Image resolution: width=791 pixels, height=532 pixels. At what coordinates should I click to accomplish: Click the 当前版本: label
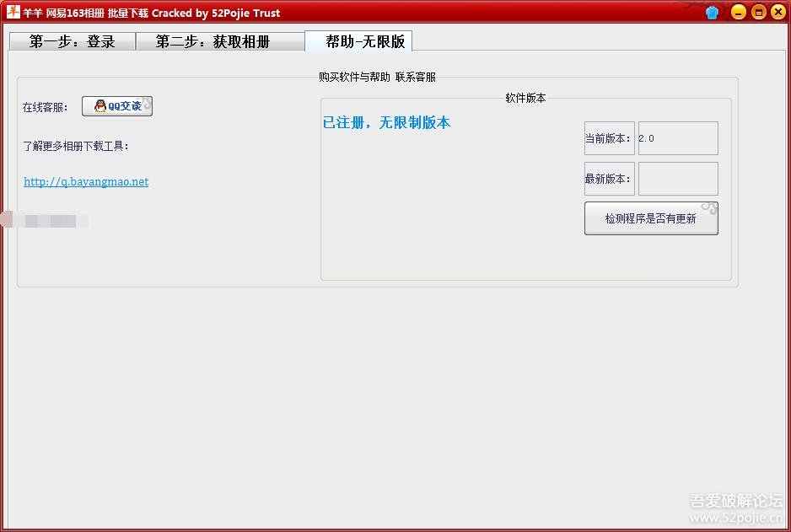(608, 138)
